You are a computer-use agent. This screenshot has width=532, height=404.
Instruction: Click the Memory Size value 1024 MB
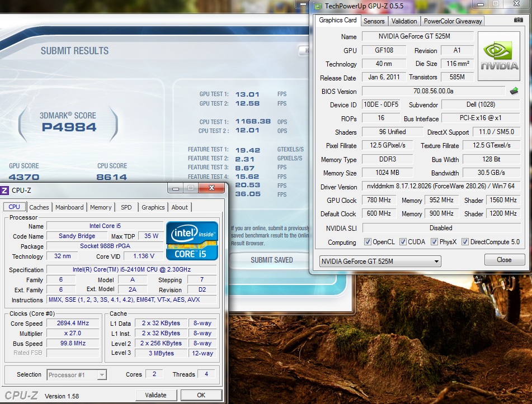click(388, 173)
